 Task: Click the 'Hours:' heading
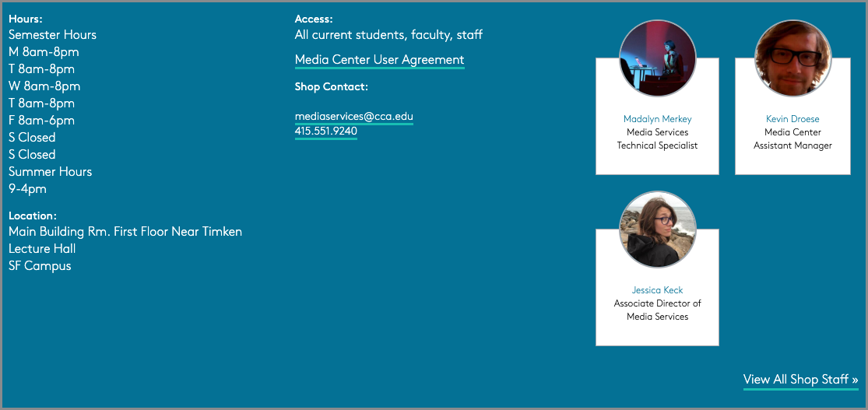pyautogui.click(x=26, y=19)
